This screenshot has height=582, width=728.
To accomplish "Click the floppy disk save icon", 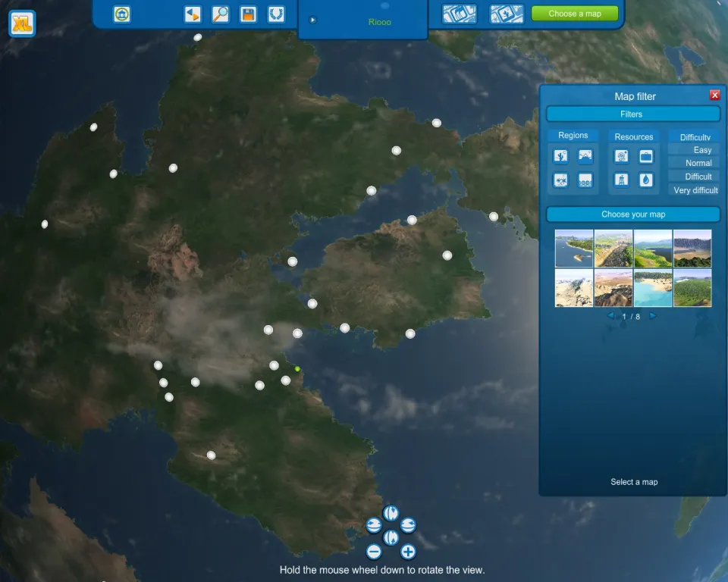I will tap(248, 14).
